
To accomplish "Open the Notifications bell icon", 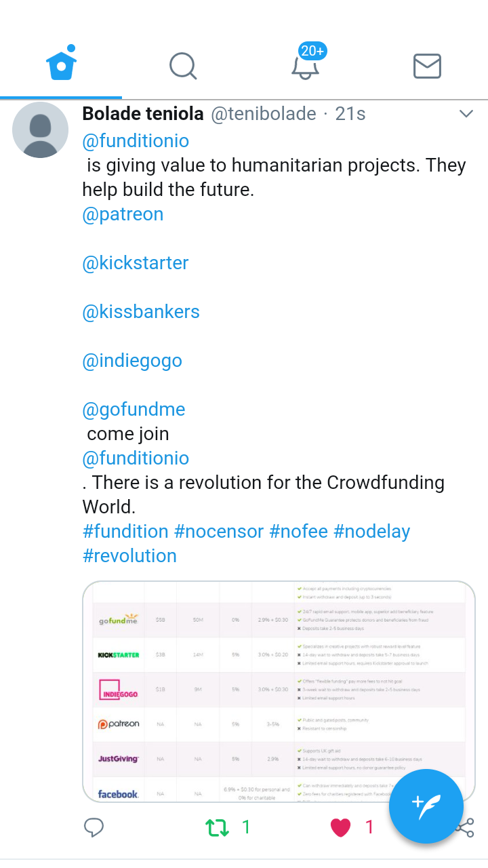I will 305,66.
